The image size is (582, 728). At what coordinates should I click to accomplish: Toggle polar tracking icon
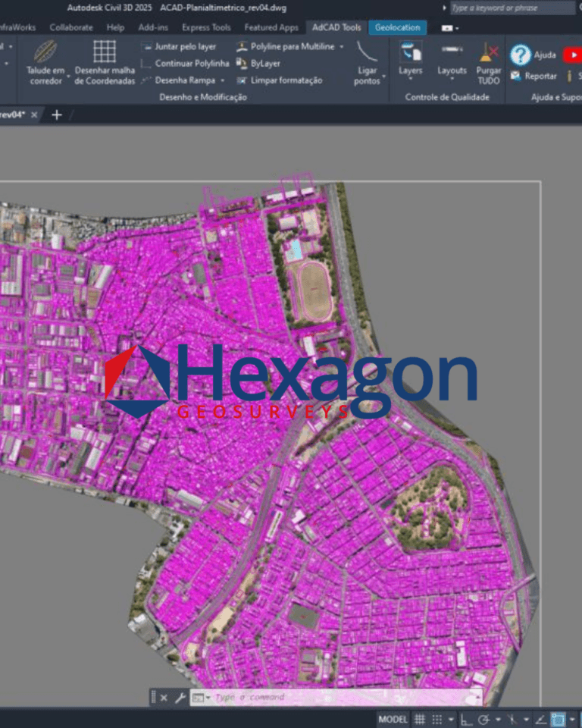click(x=483, y=719)
